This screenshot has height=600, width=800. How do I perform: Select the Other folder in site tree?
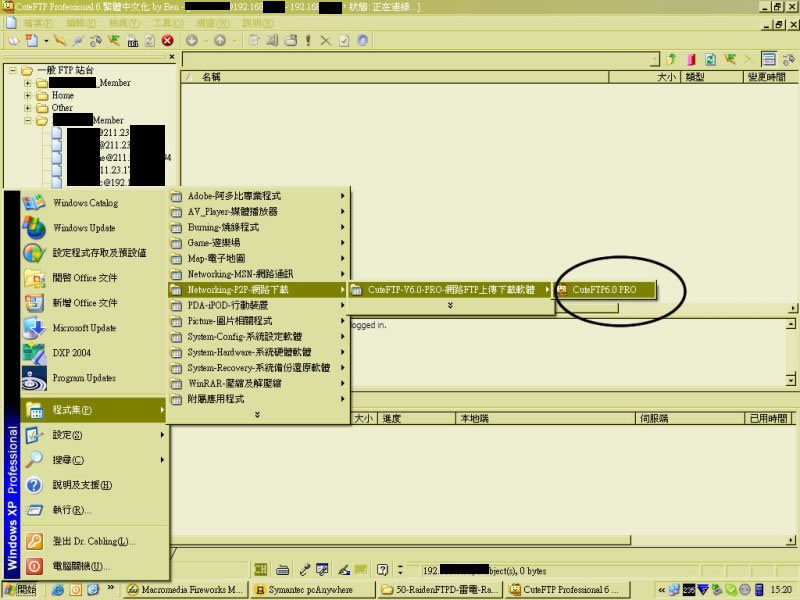pos(62,108)
